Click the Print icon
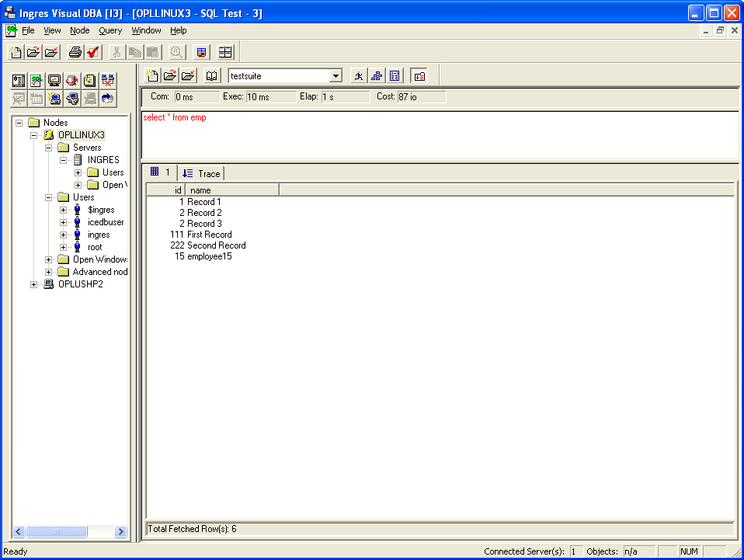Image resolution: width=744 pixels, height=560 pixels. pos(75,52)
